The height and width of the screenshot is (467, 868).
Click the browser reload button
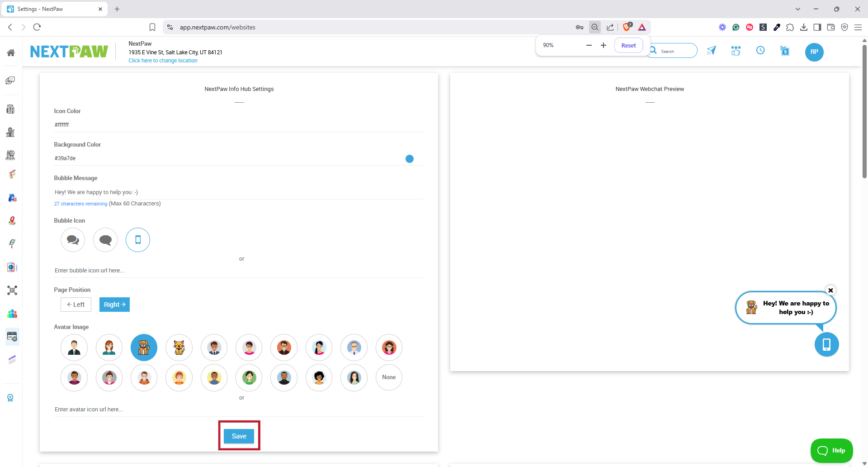pos(37,27)
